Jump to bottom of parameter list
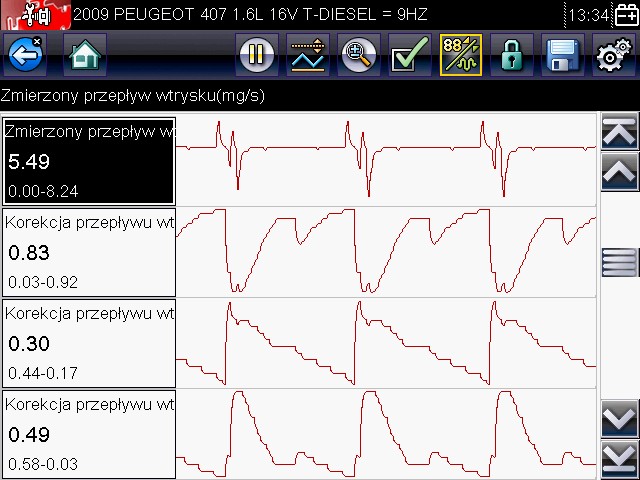640x480 pixels. (619, 459)
